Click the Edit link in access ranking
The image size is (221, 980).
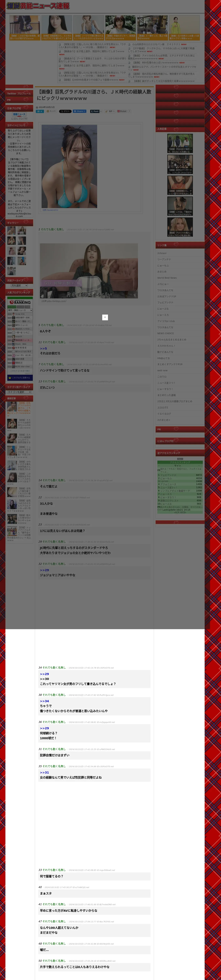[x=159, y=510]
